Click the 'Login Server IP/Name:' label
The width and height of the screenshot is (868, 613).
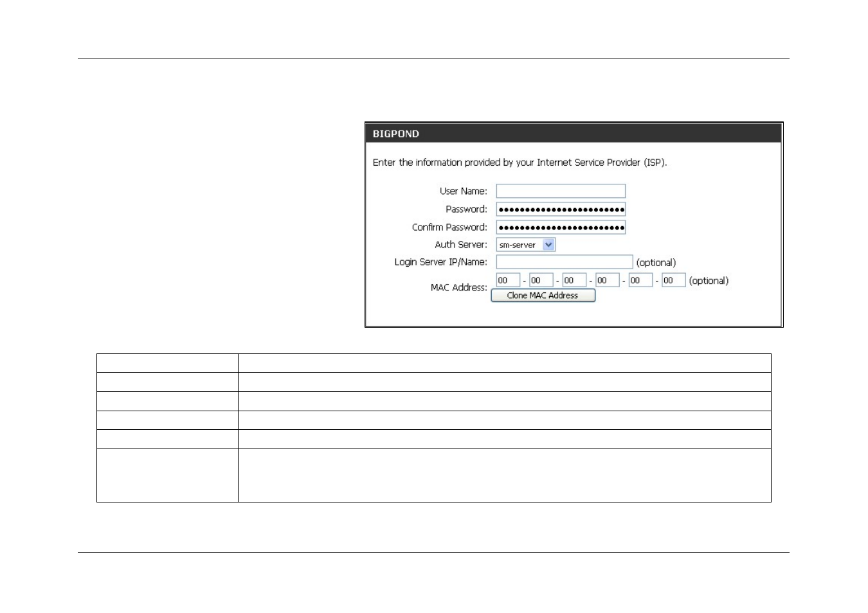(440, 262)
